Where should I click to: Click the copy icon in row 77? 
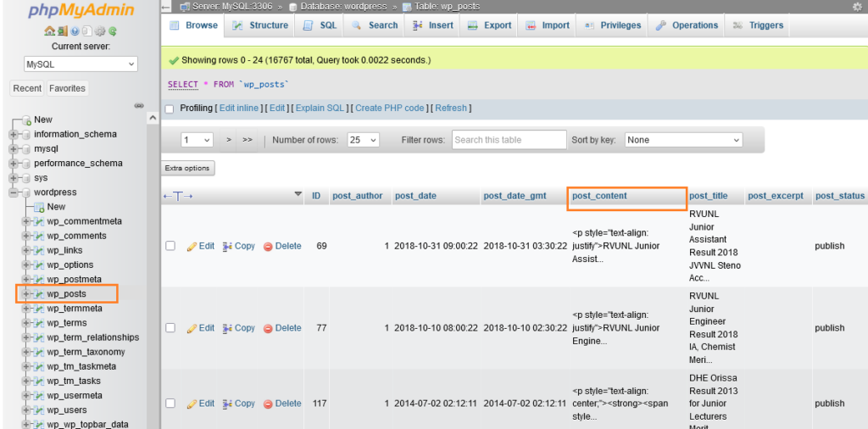click(x=227, y=328)
